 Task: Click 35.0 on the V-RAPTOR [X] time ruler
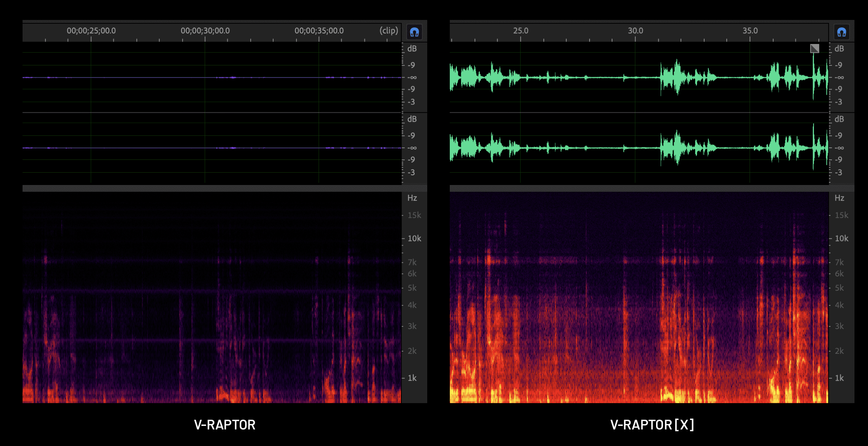(750, 30)
